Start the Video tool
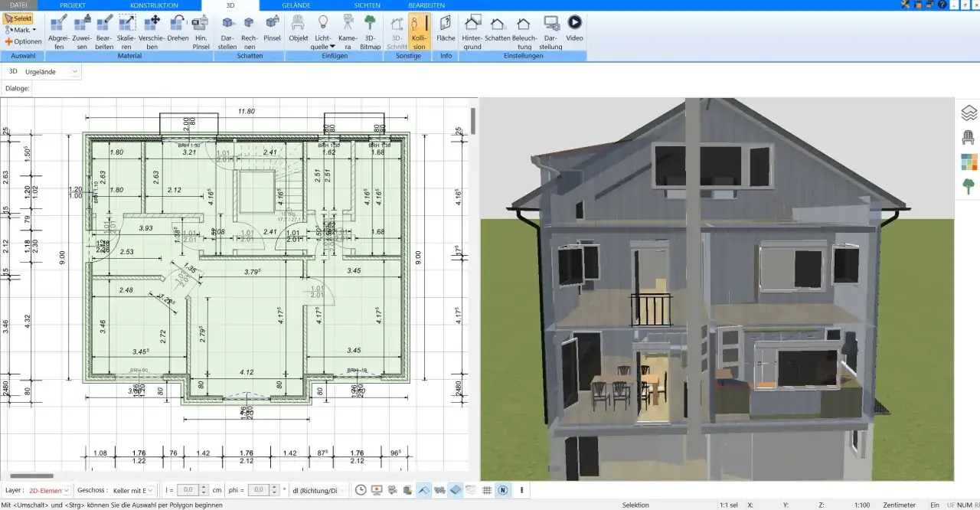This screenshot has height=510, width=980. pyautogui.click(x=574, y=28)
